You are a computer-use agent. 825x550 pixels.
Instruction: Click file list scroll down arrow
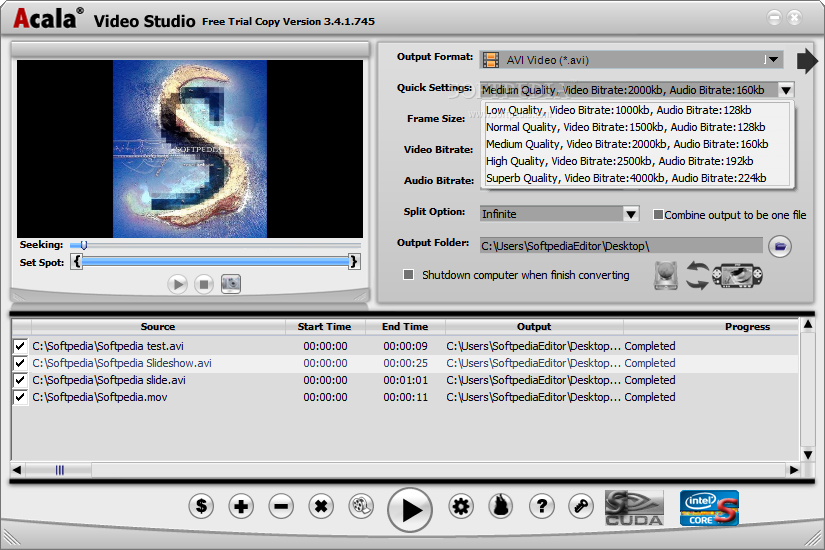tap(807, 455)
